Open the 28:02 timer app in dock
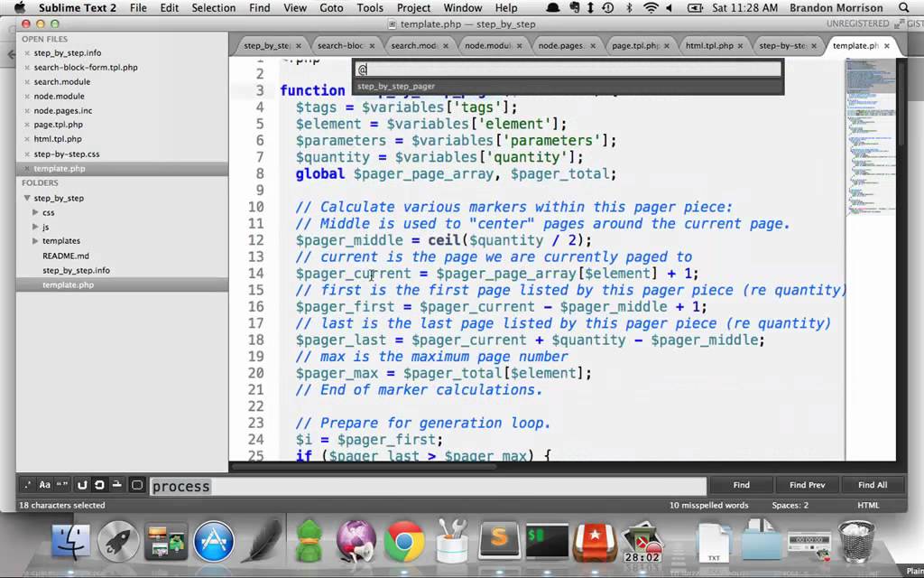This screenshot has width=924, height=578. click(642, 541)
